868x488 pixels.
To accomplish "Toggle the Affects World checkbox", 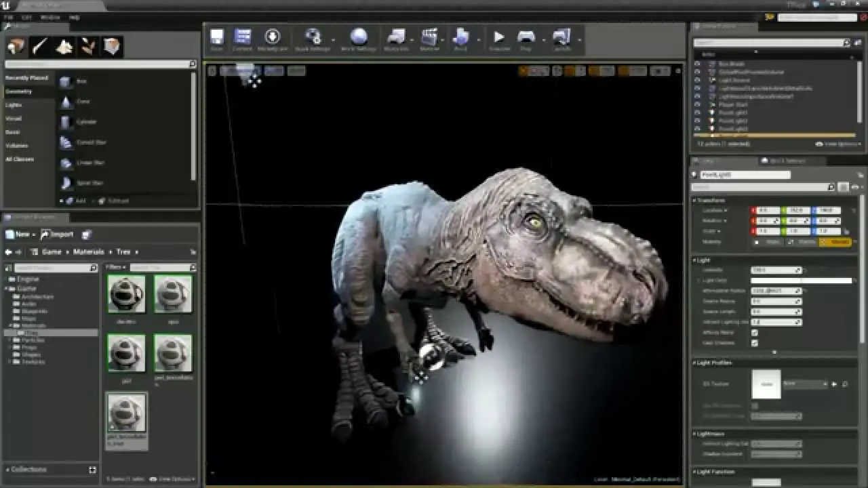I will click(x=755, y=332).
